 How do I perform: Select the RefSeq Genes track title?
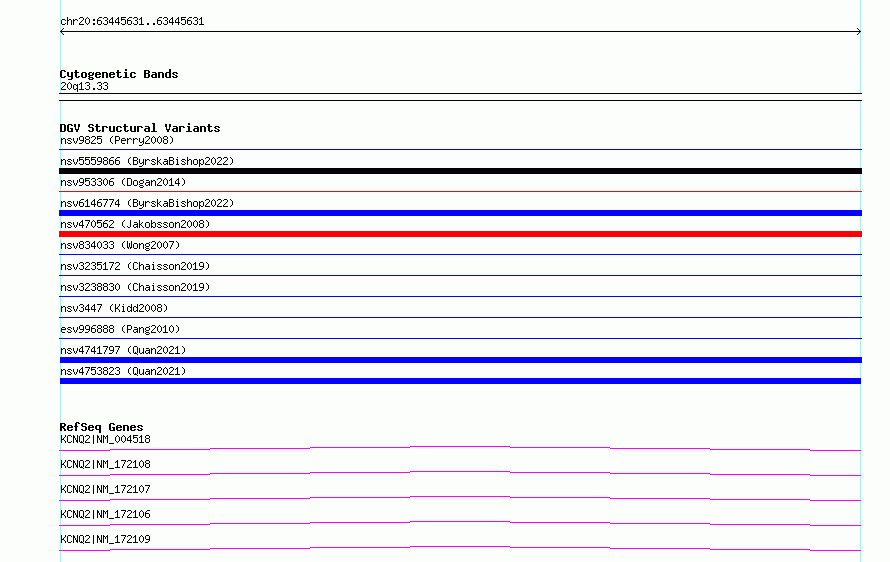pyautogui.click(x=102, y=427)
